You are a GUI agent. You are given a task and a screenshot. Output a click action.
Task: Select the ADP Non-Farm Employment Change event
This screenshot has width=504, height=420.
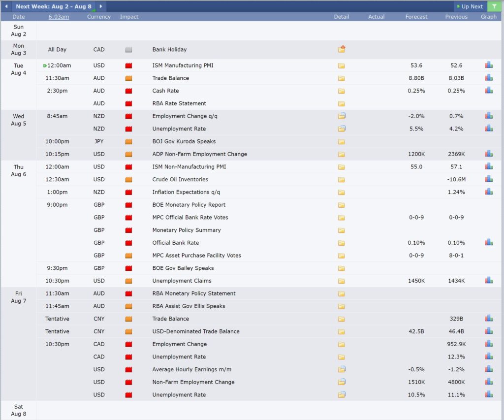(x=200, y=154)
